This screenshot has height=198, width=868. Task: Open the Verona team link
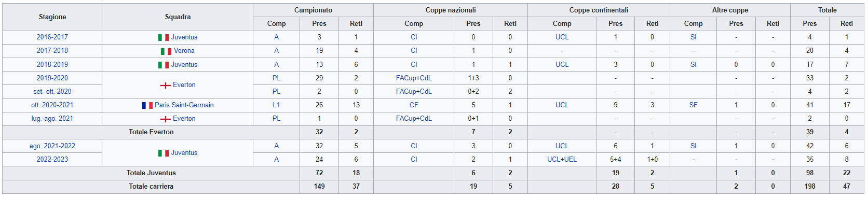point(184,51)
